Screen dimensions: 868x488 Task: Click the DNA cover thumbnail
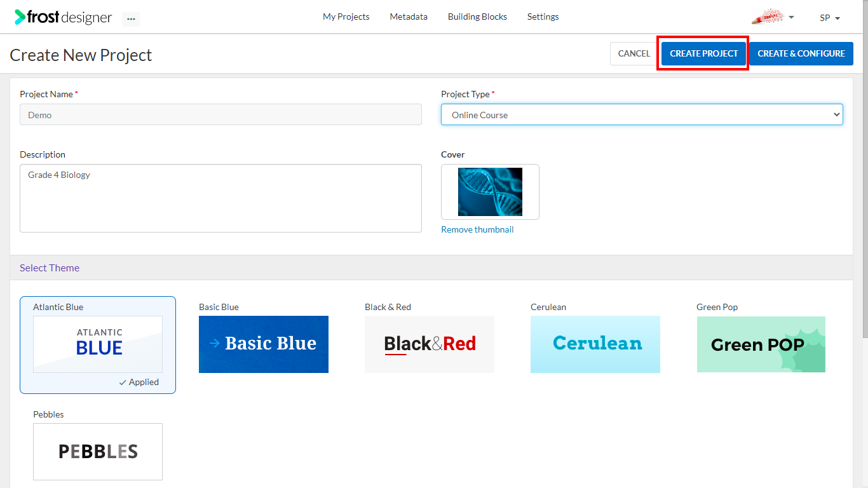pyautogui.click(x=490, y=192)
